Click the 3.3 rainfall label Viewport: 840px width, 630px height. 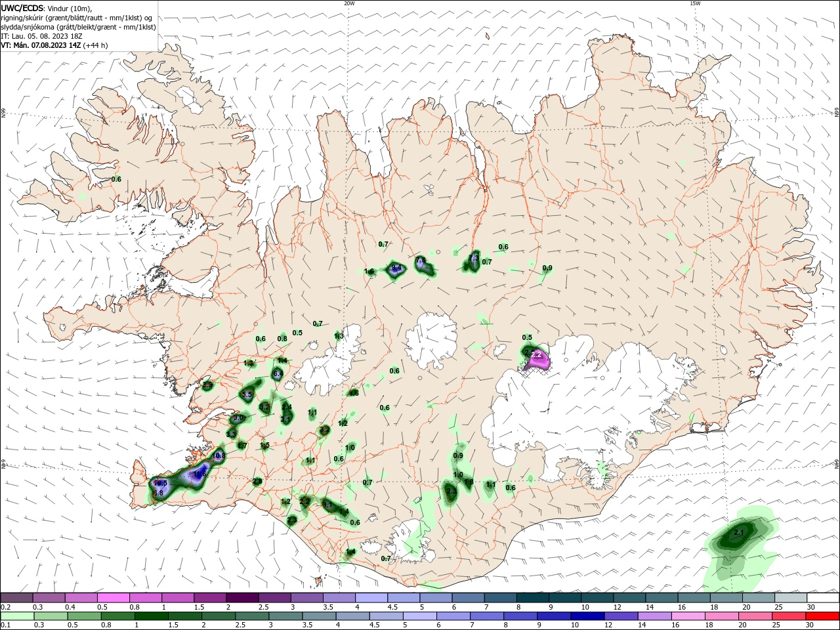click(x=231, y=434)
